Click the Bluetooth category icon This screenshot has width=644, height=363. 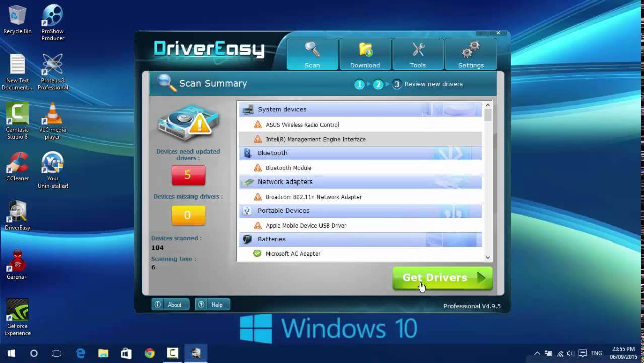247,153
